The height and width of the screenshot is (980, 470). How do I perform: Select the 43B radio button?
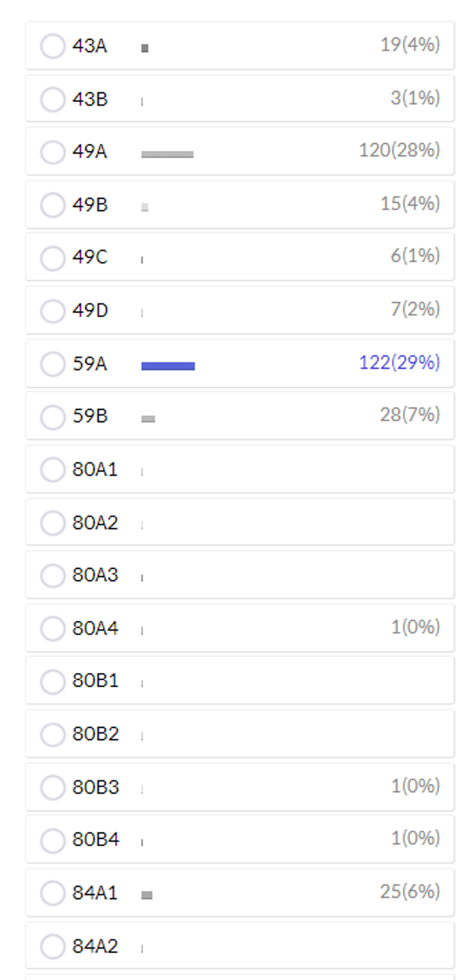pos(53,99)
